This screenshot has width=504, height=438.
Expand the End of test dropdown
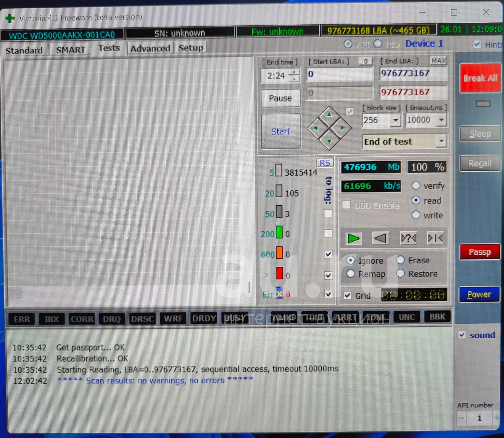click(441, 141)
